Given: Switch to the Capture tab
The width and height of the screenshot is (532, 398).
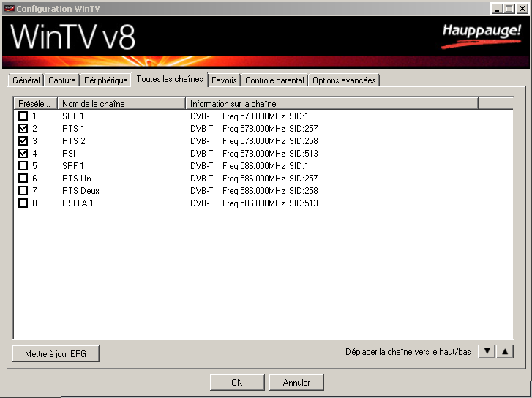Looking at the screenshot, I should [x=61, y=80].
